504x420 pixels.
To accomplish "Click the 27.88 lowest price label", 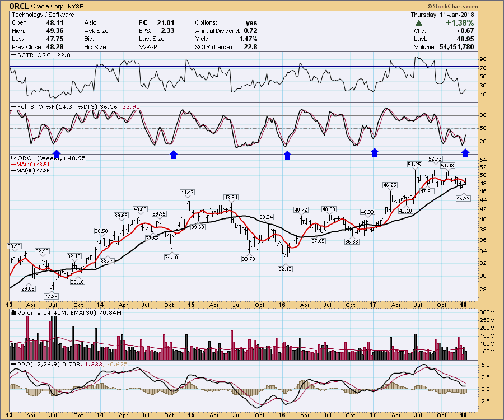I will pos(52,296).
